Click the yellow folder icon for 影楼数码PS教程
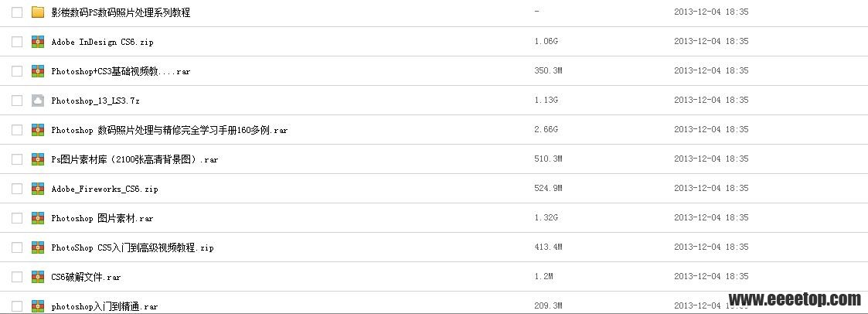868x314 pixels. pyautogui.click(x=38, y=12)
